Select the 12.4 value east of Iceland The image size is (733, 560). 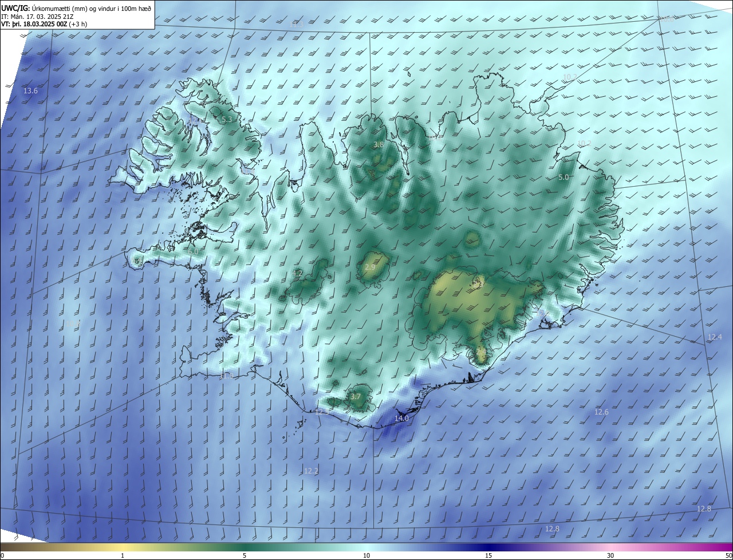(715, 337)
